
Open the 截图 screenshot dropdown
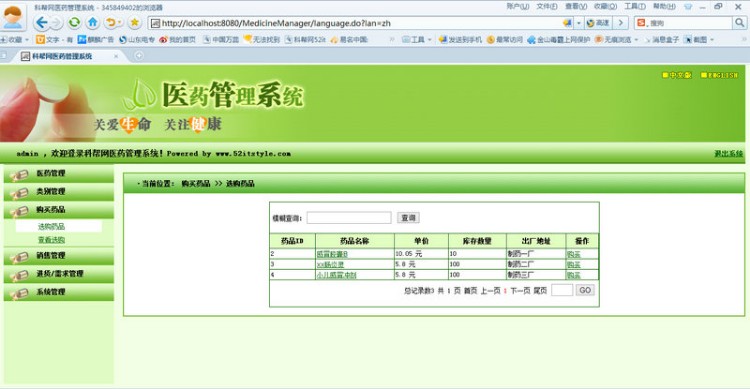coord(699,40)
